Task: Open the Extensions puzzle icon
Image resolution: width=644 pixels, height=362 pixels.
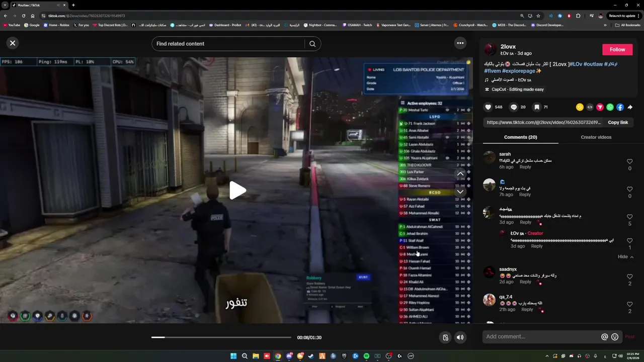Action: (578, 16)
